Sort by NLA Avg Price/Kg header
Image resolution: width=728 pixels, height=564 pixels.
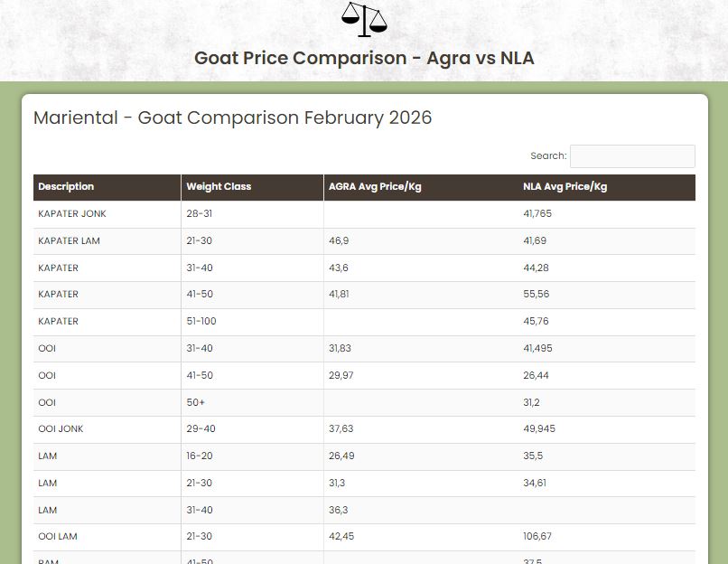(x=607, y=187)
